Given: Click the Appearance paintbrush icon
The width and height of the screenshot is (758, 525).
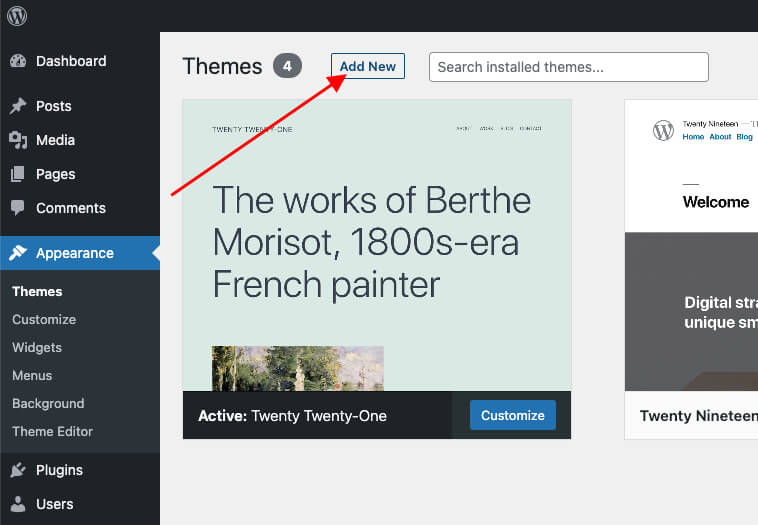Looking at the screenshot, I should (x=18, y=253).
